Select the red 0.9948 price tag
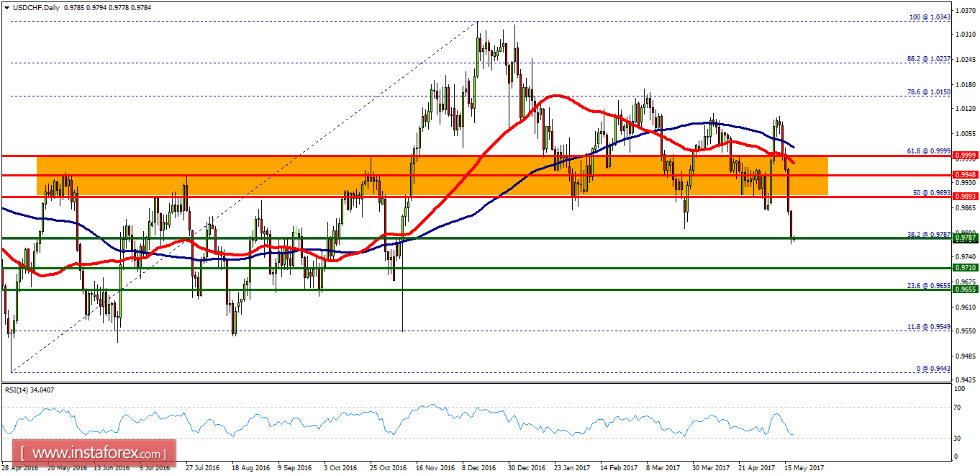Viewport: 980px width, 476px height. click(x=964, y=174)
